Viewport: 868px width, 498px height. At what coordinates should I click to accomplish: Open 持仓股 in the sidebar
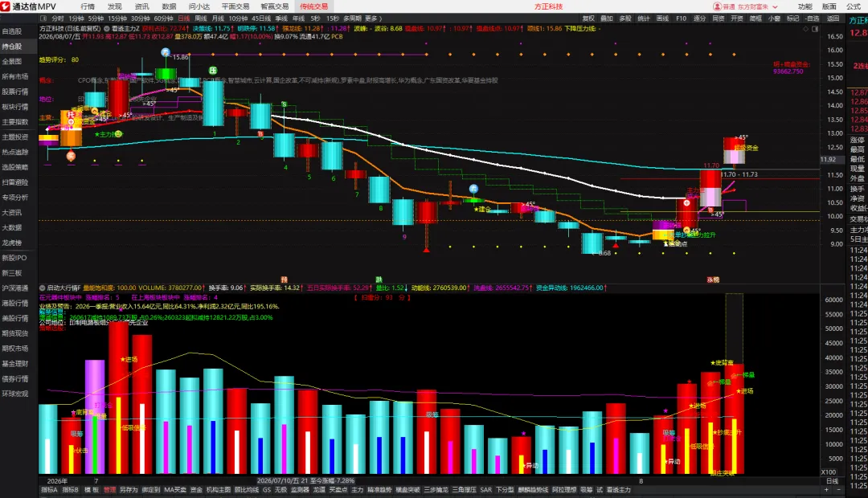point(11,47)
